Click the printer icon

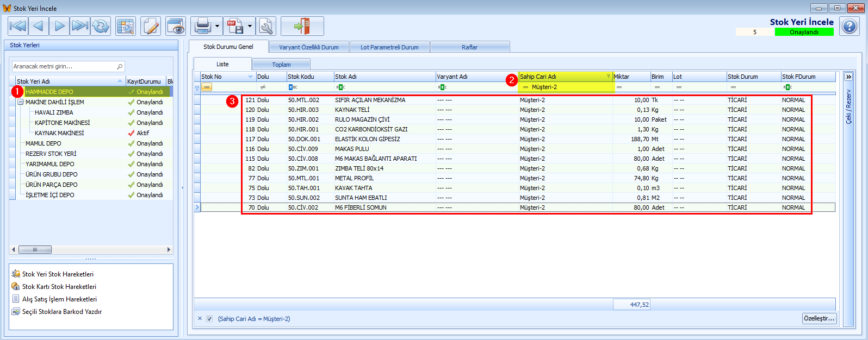(x=202, y=26)
